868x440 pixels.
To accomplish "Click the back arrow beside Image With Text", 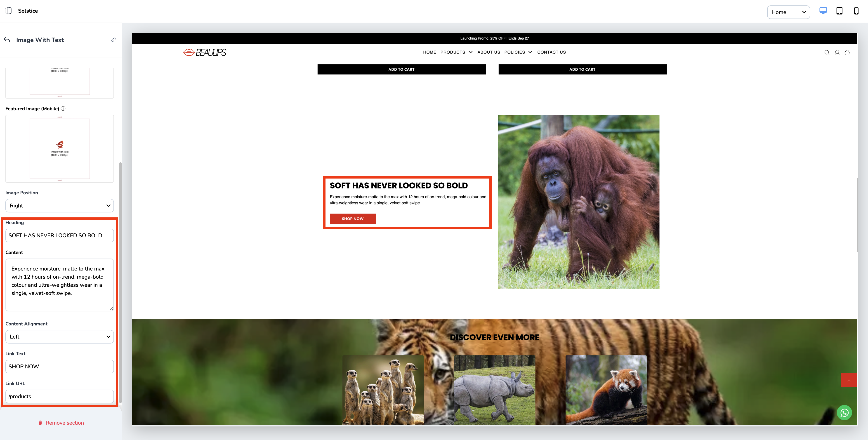I will click(x=7, y=40).
